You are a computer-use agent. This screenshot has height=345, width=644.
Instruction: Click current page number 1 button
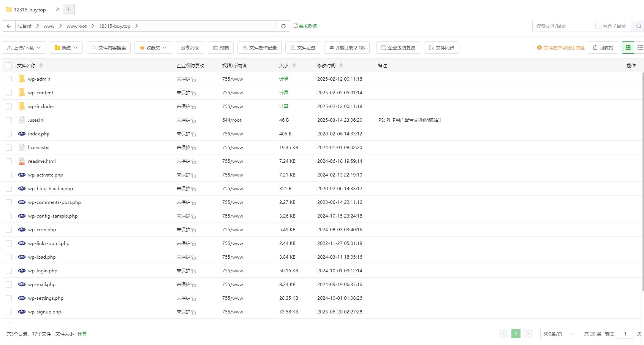tap(516, 334)
